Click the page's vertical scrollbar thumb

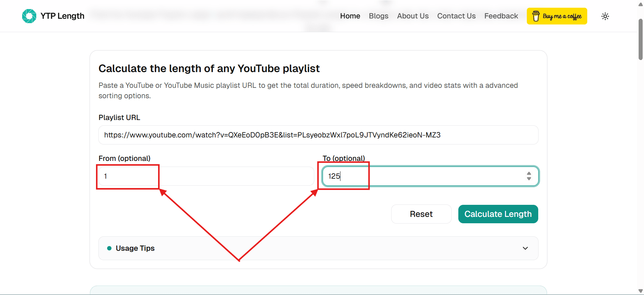(x=641, y=40)
